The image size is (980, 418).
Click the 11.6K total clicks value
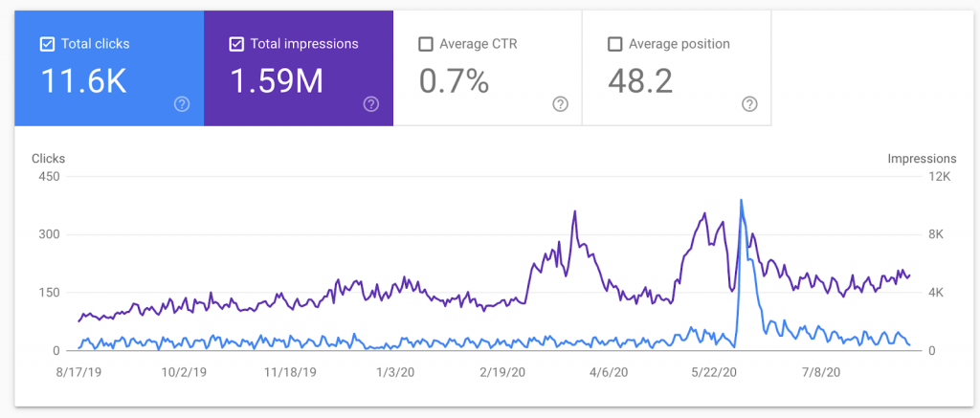pyautogui.click(x=83, y=82)
